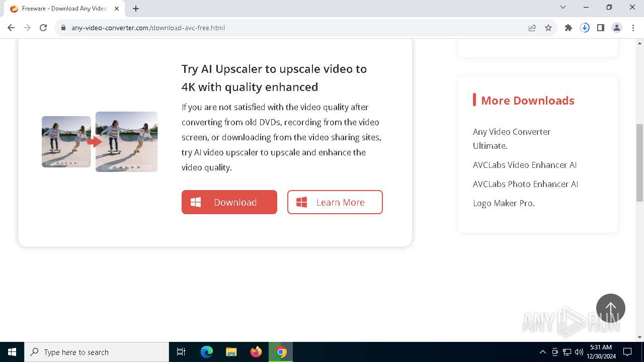Click the More Downloads heading
Image resolution: width=644 pixels, height=362 pixels.
click(x=528, y=101)
